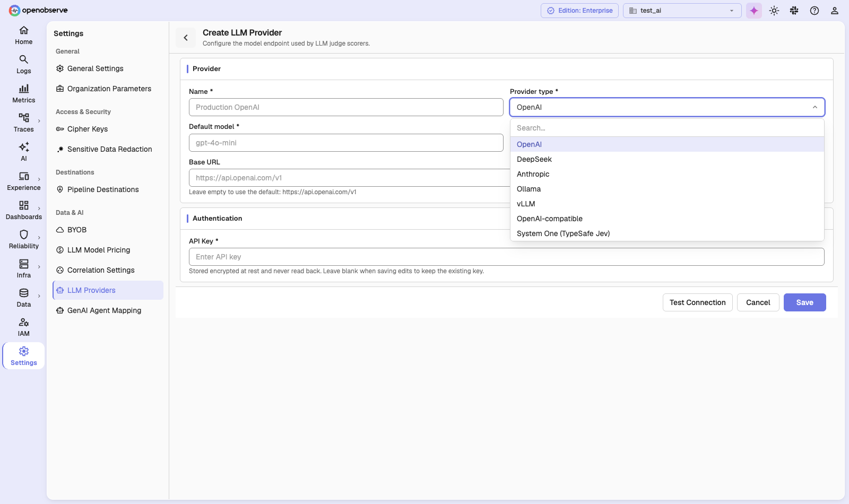Open Sensitive Data Redaction
The image size is (849, 504).
point(108,149)
